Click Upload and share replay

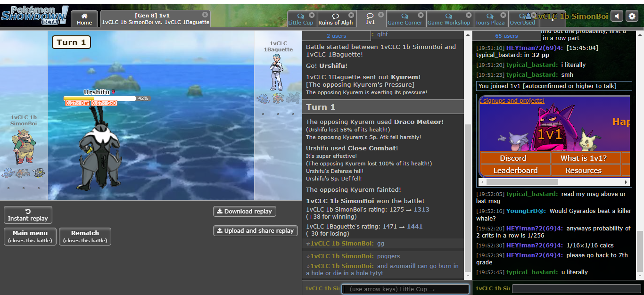point(255,231)
